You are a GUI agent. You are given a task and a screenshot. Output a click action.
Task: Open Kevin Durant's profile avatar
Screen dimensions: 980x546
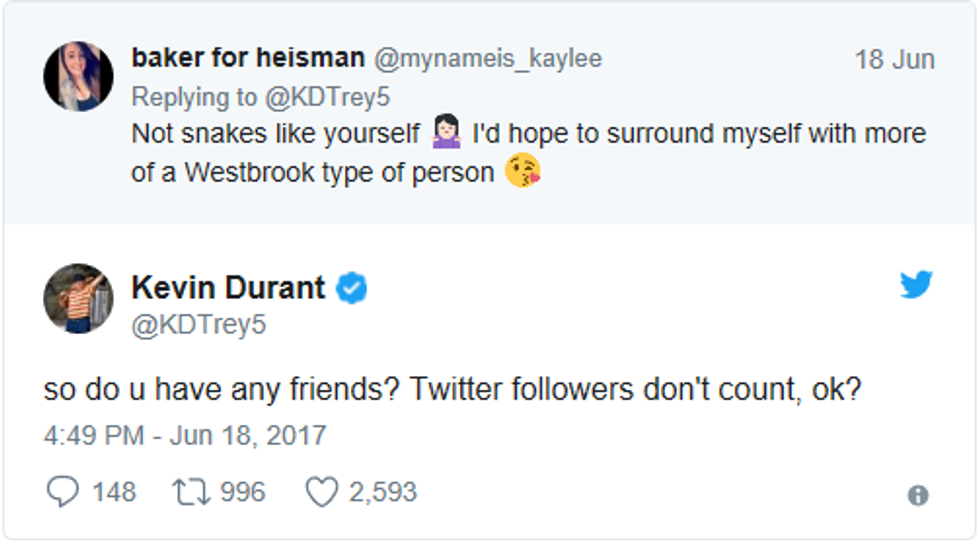[x=78, y=299]
